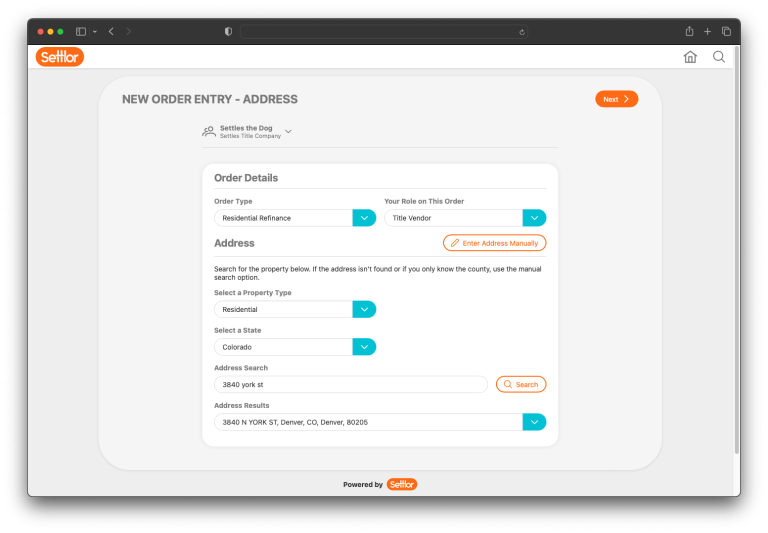Go to the home page icon
The height and width of the screenshot is (533, 768).
pos(690,57)
